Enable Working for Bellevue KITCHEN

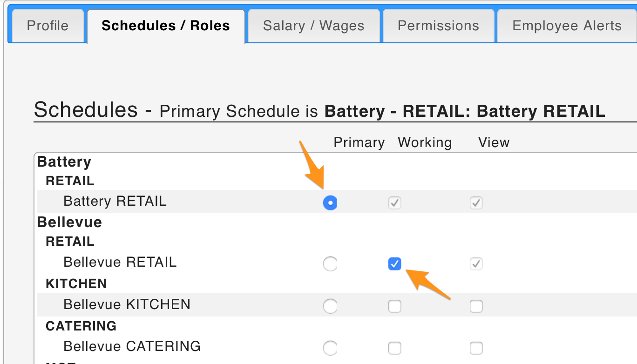(394, 306)
